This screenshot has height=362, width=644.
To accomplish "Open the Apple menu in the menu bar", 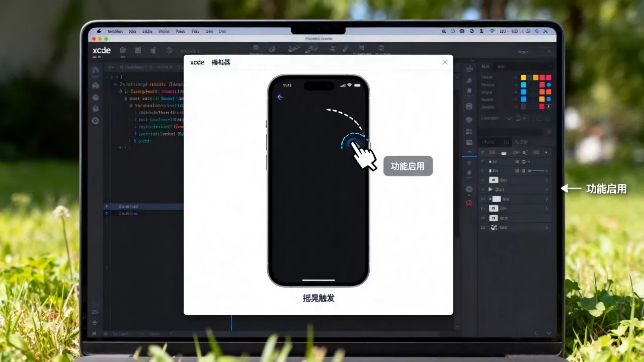I will coord(99,31).
